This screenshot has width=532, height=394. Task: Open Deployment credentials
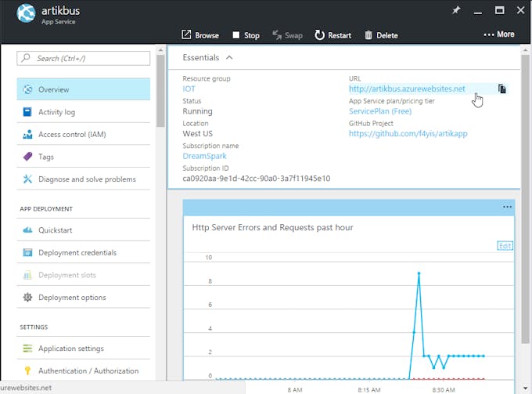84,252
